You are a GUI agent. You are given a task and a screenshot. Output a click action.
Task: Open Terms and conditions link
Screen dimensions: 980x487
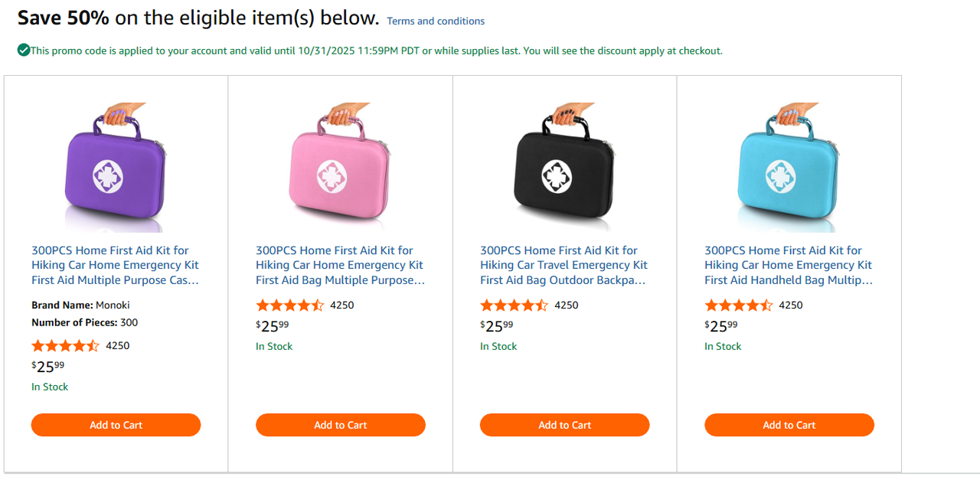coord(436,21)
